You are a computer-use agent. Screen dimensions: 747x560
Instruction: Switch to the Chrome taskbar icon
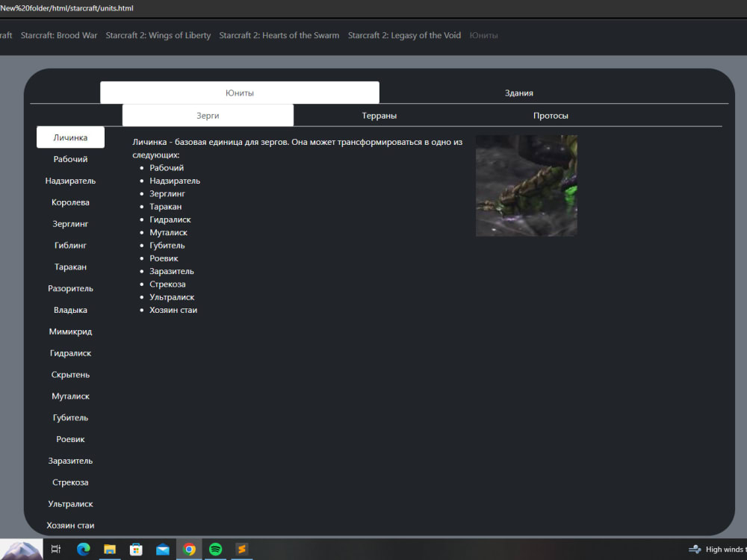click(189, 549)
